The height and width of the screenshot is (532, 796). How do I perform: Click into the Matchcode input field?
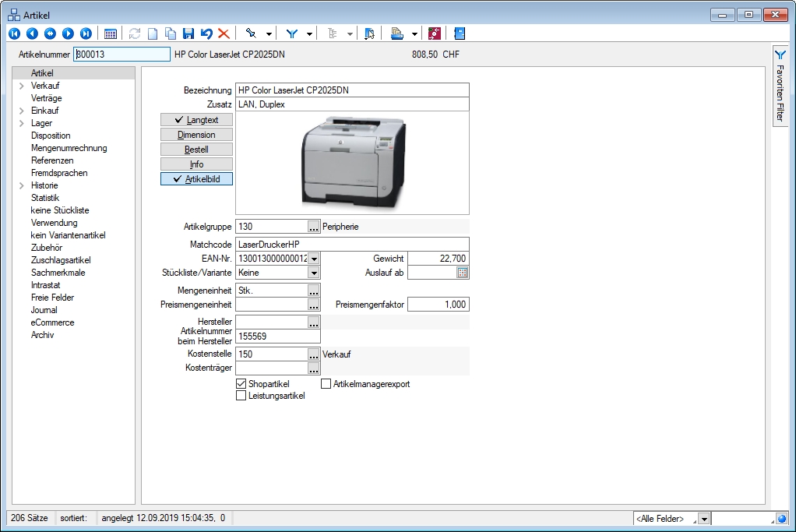[351, 245]
